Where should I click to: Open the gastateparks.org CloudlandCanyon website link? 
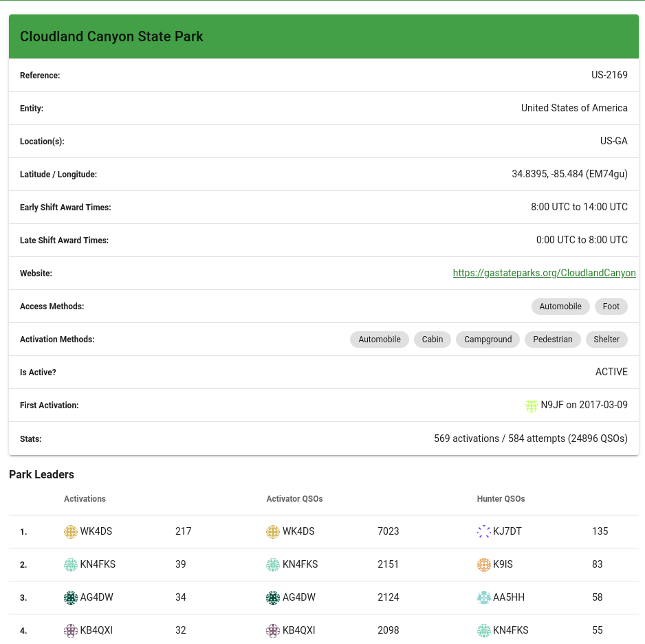544,273
